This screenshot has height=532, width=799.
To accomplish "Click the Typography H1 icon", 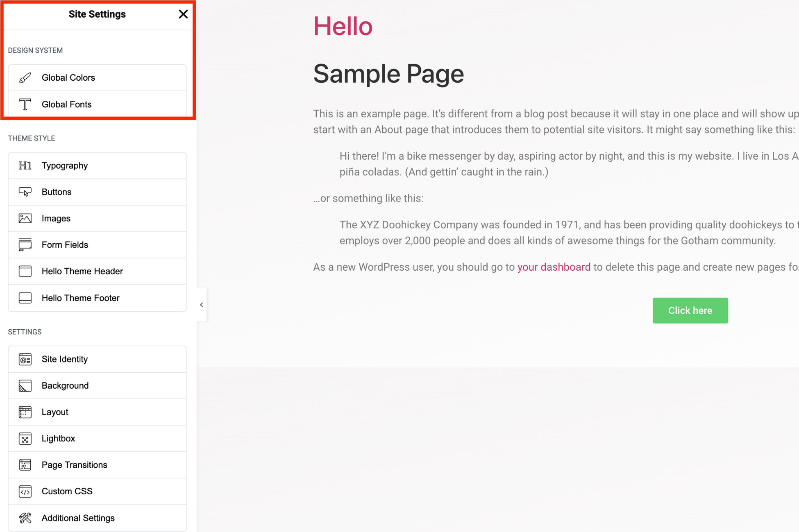I will 25,165.
